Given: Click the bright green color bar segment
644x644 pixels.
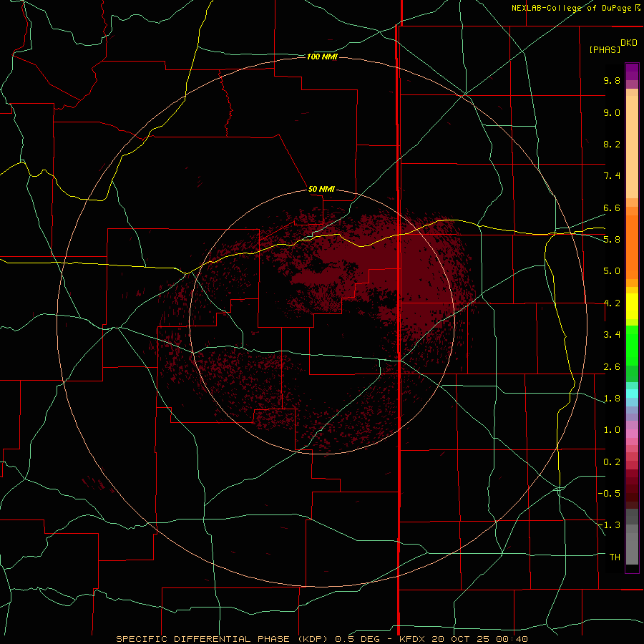Looking at the screenshot, I should (x=632, y=345).
